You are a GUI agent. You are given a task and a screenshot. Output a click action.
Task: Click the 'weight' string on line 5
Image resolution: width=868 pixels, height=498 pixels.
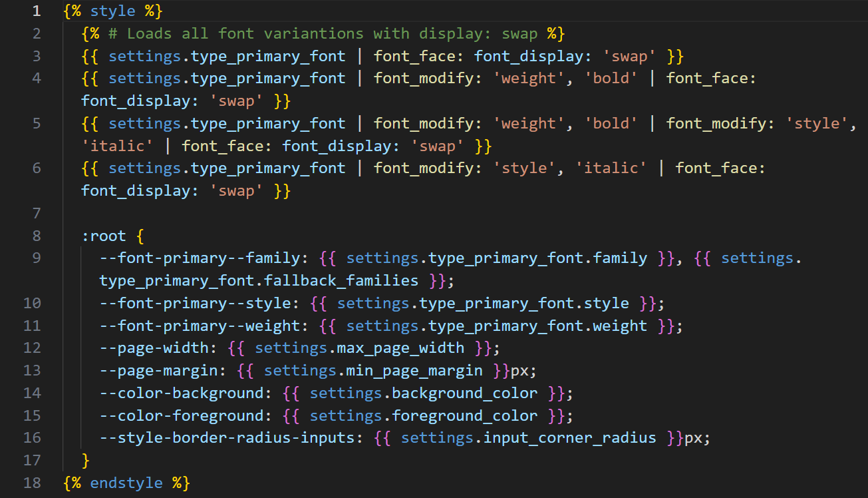click(529, 124)
